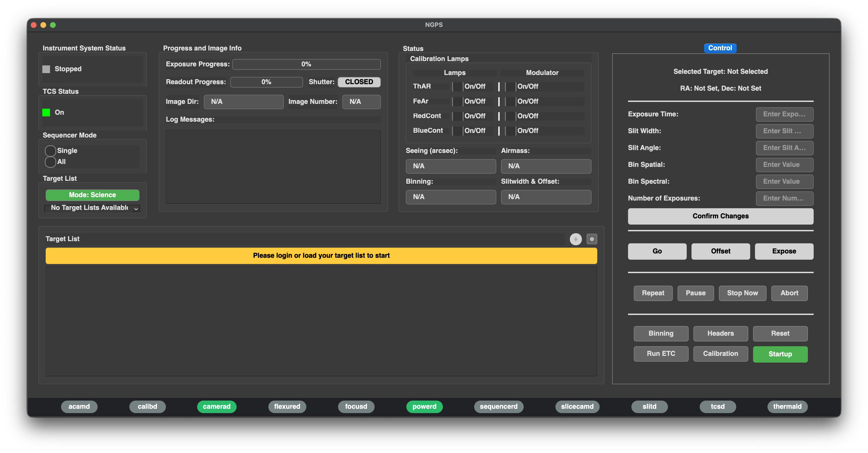Switch to the Control tab

tap(720, 48)
